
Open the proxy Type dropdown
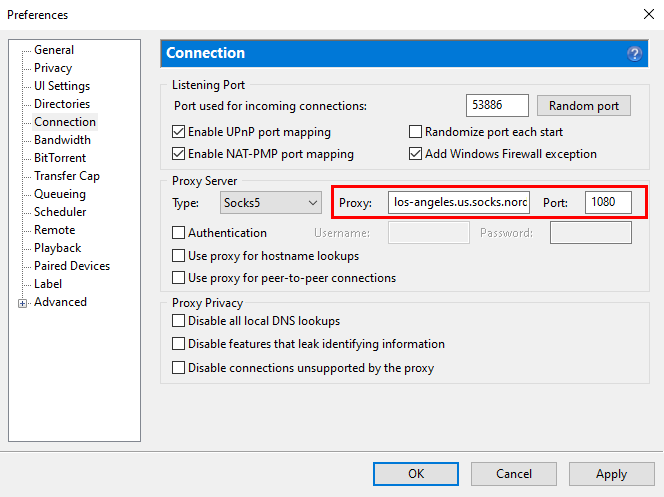(270, 203)
